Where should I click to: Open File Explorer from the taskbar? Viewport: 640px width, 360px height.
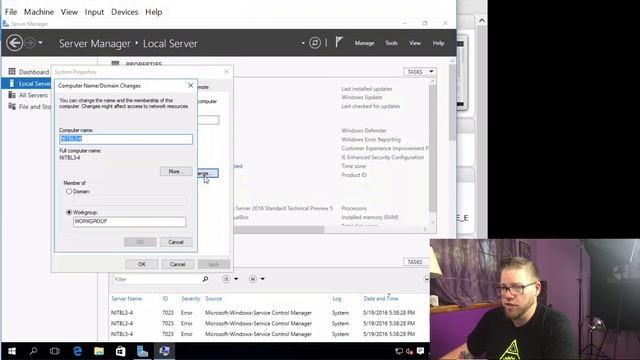click(x=99, y=351)
